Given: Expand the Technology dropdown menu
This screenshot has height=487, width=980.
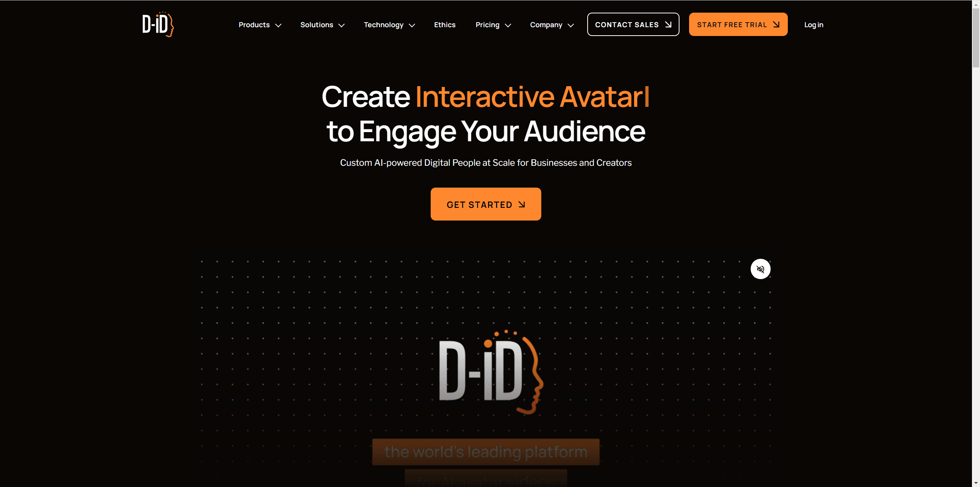Looking at the screenshot, I should coord(388,24).
